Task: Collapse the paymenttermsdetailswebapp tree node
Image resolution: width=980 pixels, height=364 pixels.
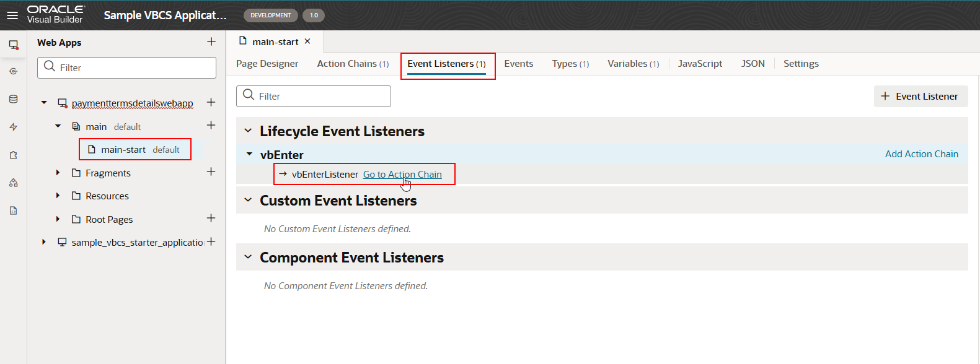Action: [x=44, y=103]
